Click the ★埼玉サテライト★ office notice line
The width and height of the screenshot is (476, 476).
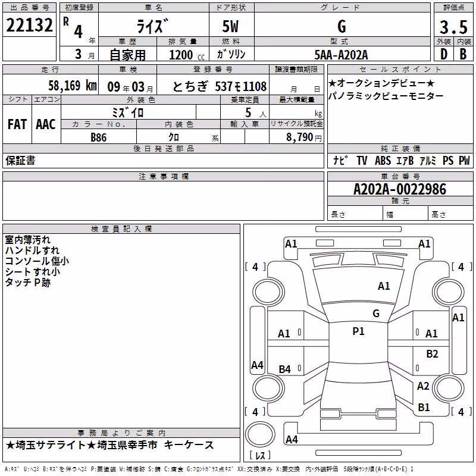pos(109,445)
